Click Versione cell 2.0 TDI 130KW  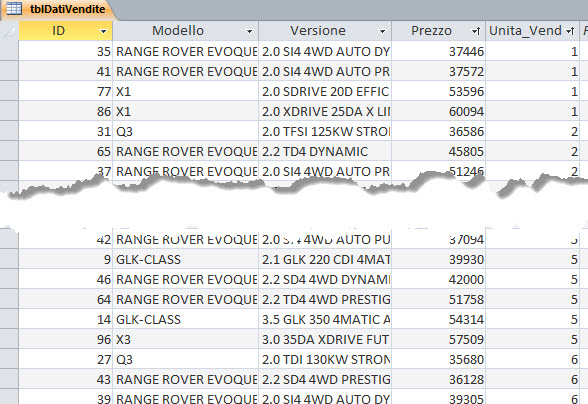(325, 359)
